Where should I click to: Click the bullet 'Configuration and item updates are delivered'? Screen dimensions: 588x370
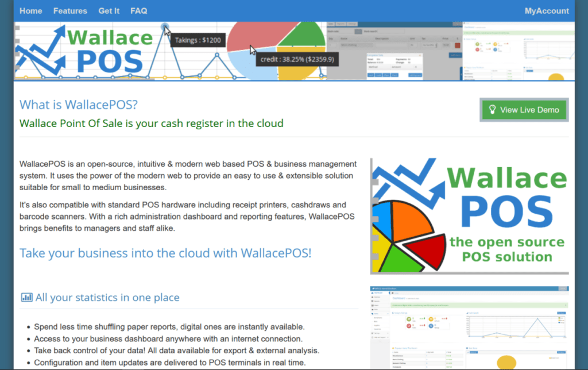coord(170,363)
